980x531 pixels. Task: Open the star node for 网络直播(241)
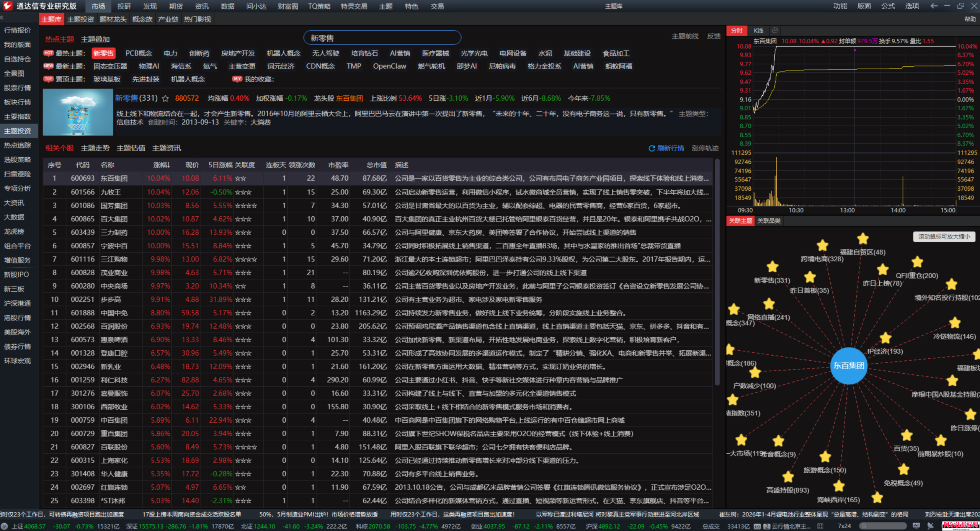[769, 304]
